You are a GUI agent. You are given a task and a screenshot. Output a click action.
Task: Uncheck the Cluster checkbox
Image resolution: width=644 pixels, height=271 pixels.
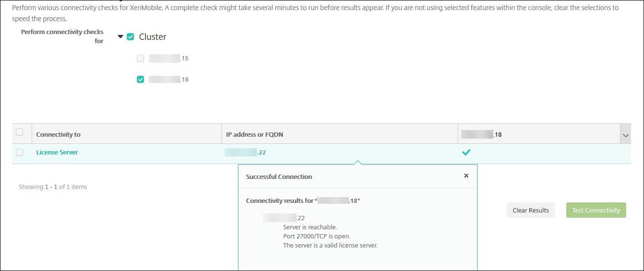coord(130,36)
